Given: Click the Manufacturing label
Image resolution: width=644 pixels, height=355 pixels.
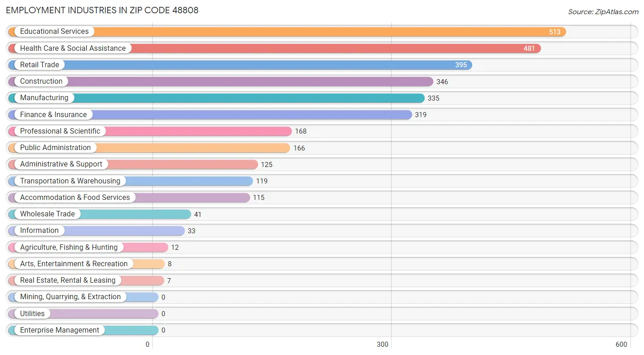Looking at the screenshot, I should pos(44,98).
